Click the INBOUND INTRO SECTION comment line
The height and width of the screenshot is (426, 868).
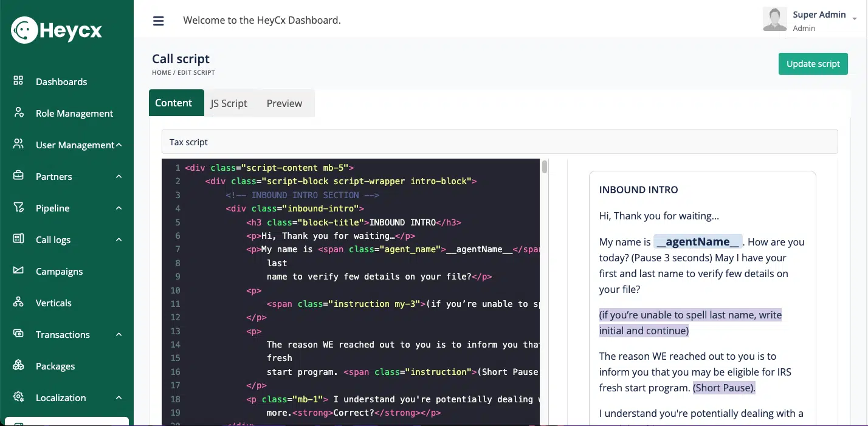pos(302,195)
